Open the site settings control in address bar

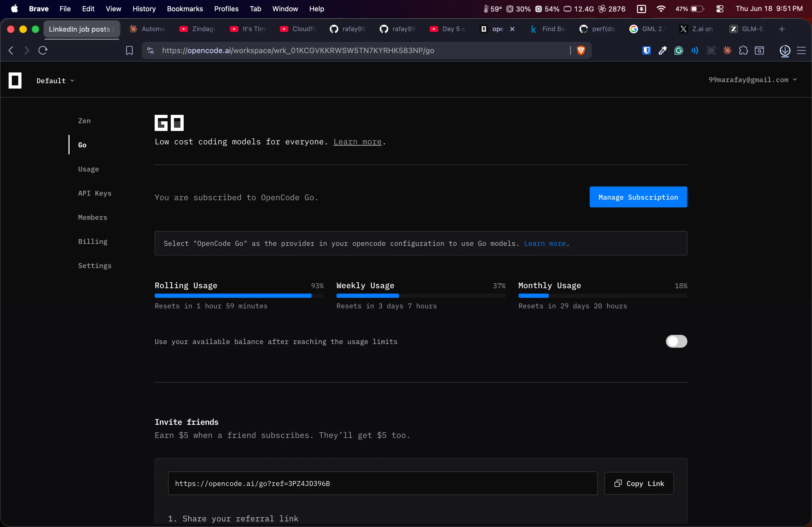coord(150,50)
